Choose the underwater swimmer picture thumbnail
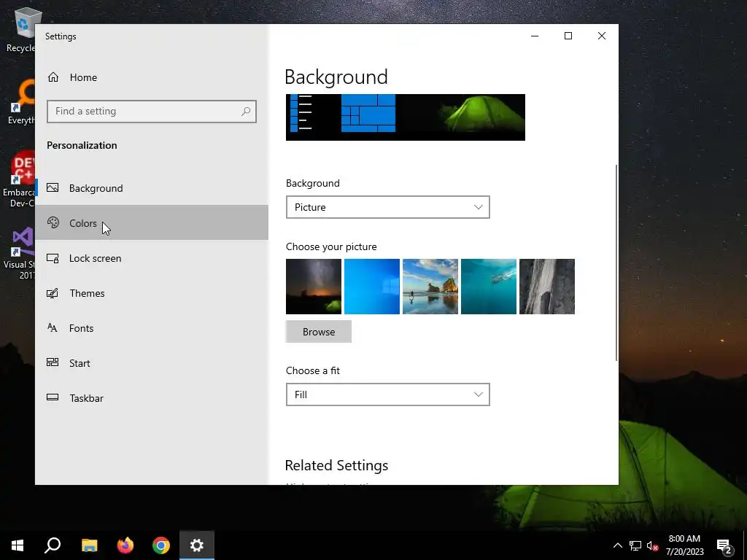 pos(489,287)
